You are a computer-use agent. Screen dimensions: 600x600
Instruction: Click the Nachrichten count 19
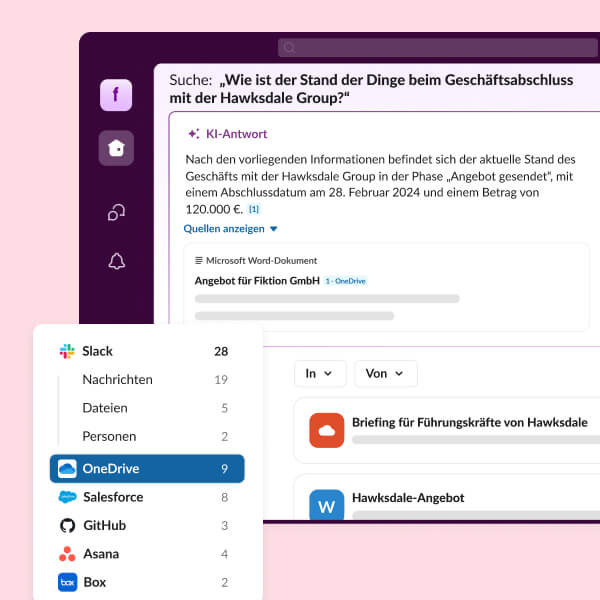tap(221, 380)
